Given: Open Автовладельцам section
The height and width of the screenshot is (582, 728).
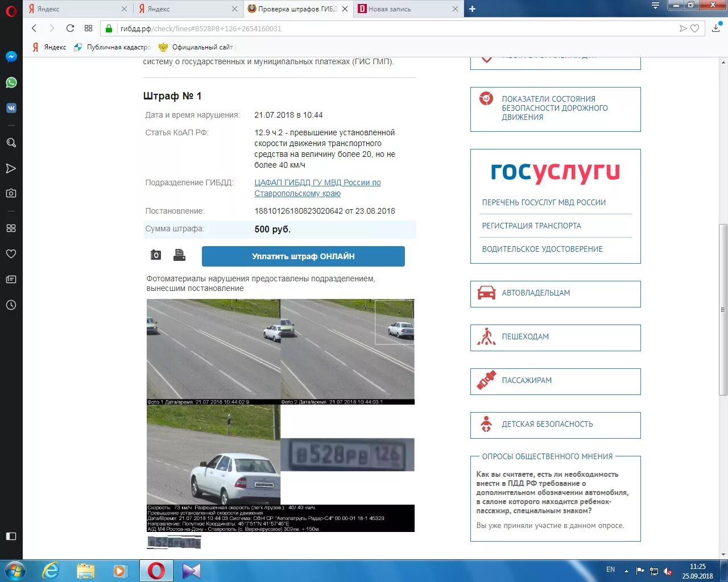Looking at the screenshot, I should point(555,294).
